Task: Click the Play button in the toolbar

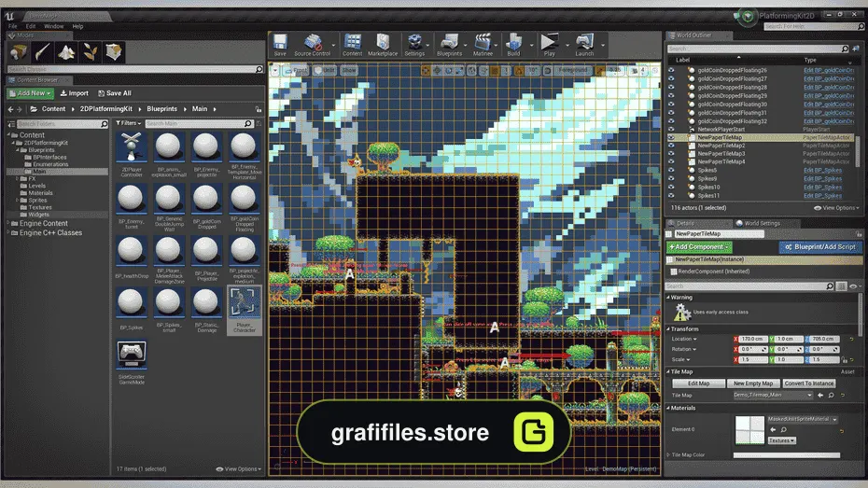Action: (x=549, y=45)
